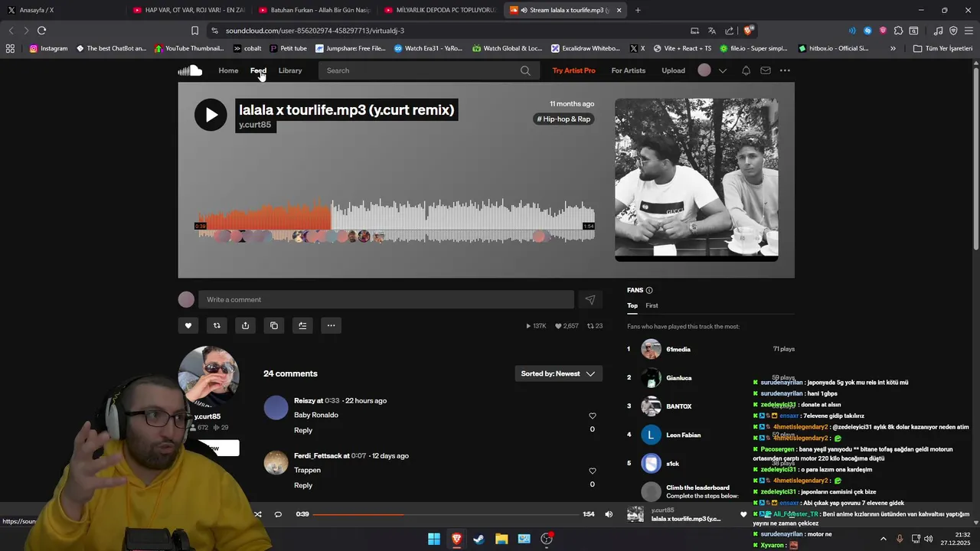Like Reiszy's Baby Ronaldo comment
Image resolution: width=980 pixels, height=551 pixels.
tap(592, 416)
